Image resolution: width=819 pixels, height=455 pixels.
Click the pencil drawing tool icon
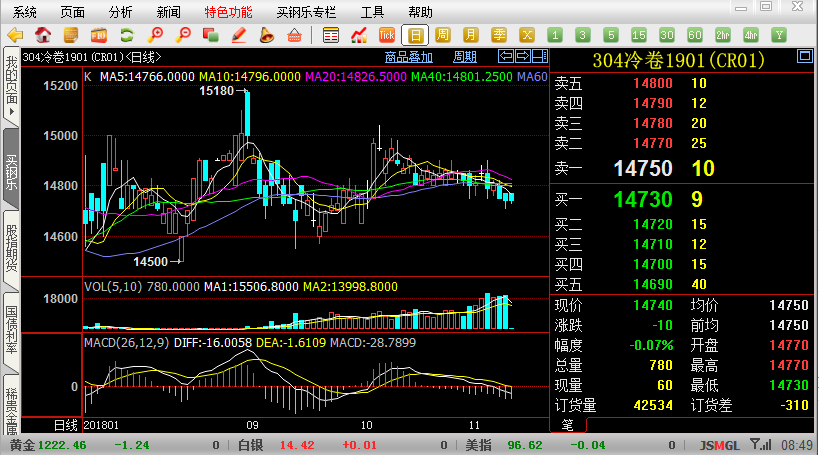(x=239, y=36)
